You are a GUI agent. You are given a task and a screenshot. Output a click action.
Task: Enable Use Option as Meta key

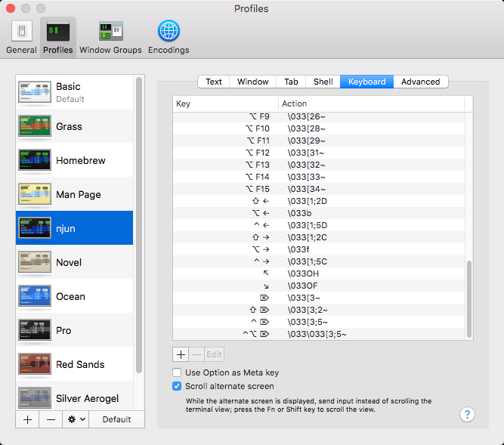click(177, 372)
